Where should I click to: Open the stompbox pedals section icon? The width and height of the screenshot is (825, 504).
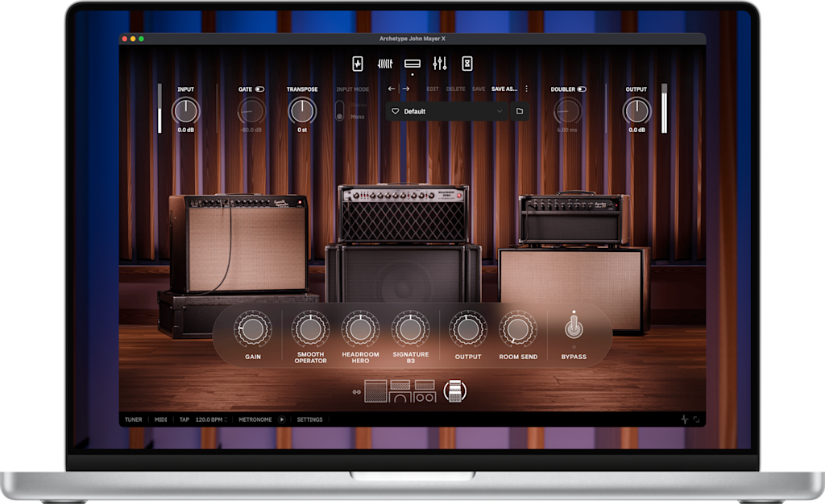pos(385,64)
